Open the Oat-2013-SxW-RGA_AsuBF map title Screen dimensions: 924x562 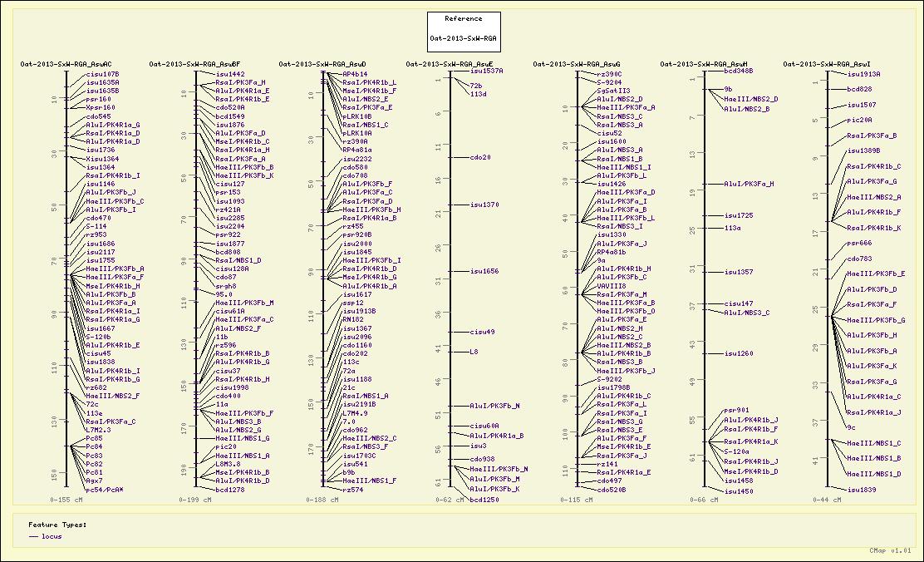point(194,64)
